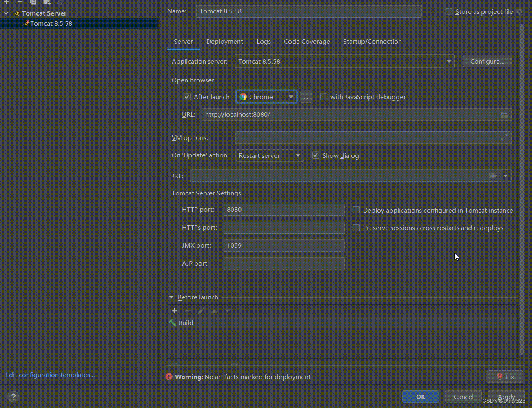Browse for JRE with the folder icon
The width and height of the screenshot is (532, 408).
click(493, 175)
